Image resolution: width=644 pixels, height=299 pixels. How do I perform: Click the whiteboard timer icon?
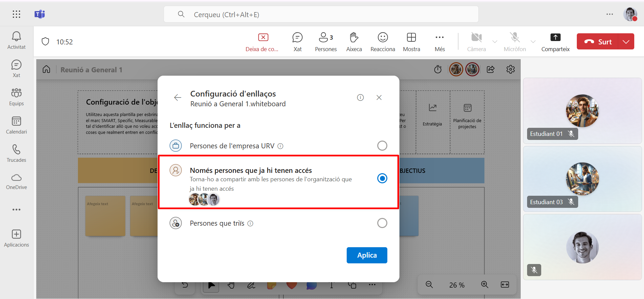[438, 69]
